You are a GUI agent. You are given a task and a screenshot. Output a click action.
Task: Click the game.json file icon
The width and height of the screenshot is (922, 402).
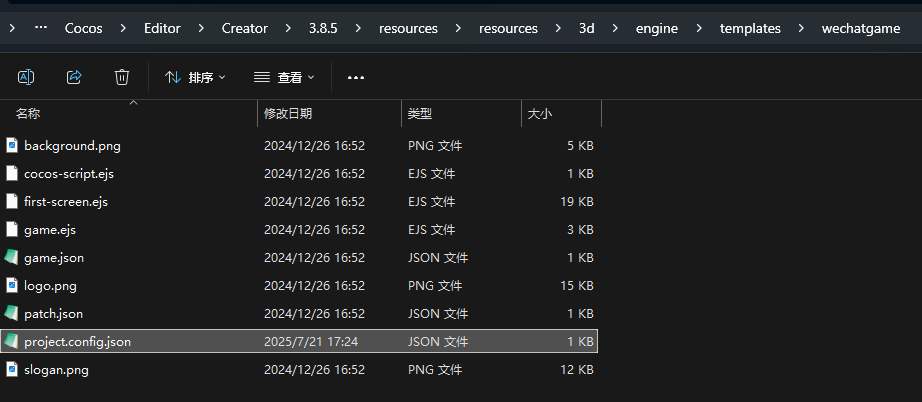coord(12,258)
